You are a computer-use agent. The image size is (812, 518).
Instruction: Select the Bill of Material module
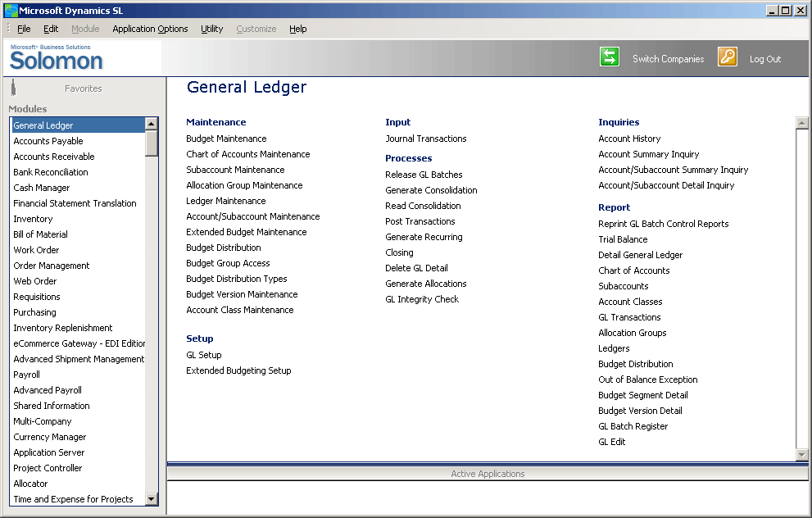(40, 234)
